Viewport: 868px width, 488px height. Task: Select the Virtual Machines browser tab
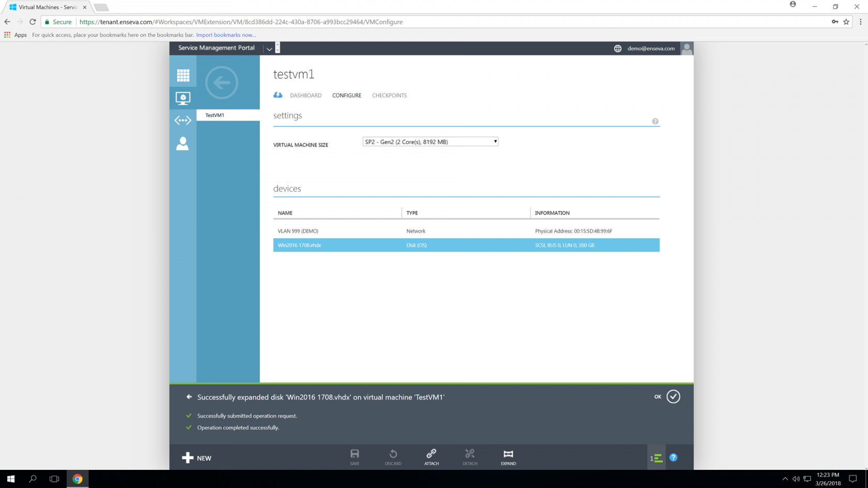click(48, 7)
